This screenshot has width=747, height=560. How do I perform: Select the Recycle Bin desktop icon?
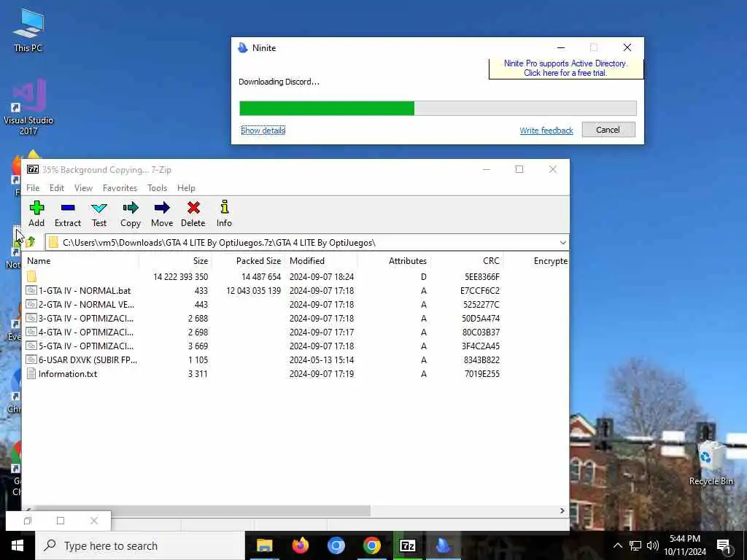coord(711,462)
